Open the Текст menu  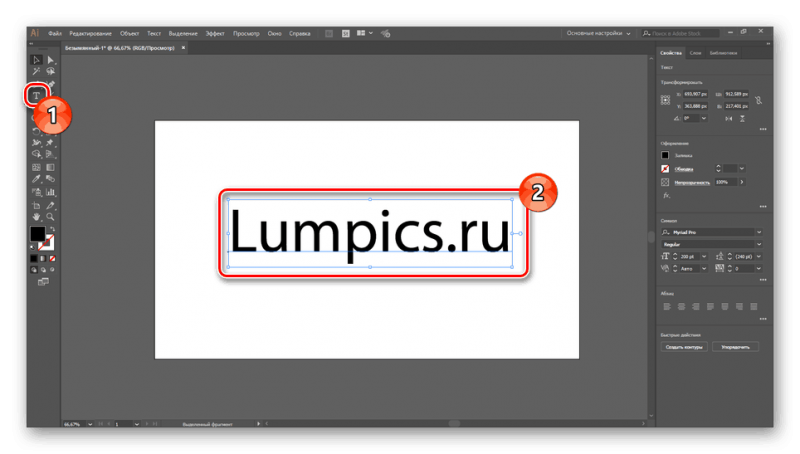pyautogui.click(x=154, y=34)
